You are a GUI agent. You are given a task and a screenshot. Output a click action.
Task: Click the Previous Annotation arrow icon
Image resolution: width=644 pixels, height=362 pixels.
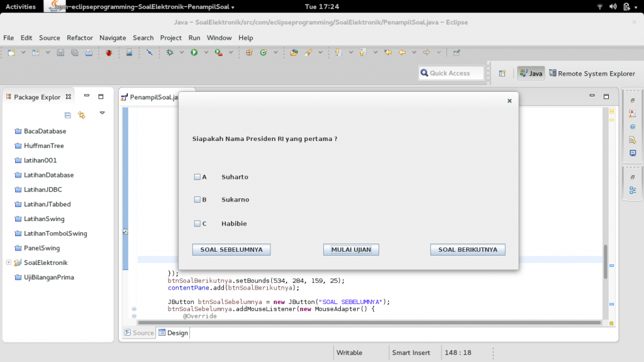click(363, 52)
